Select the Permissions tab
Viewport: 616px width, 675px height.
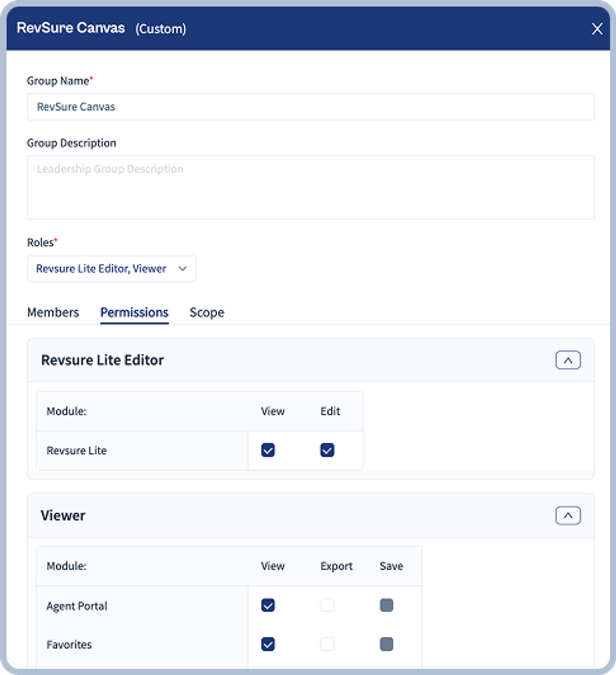tap(134, 313)
